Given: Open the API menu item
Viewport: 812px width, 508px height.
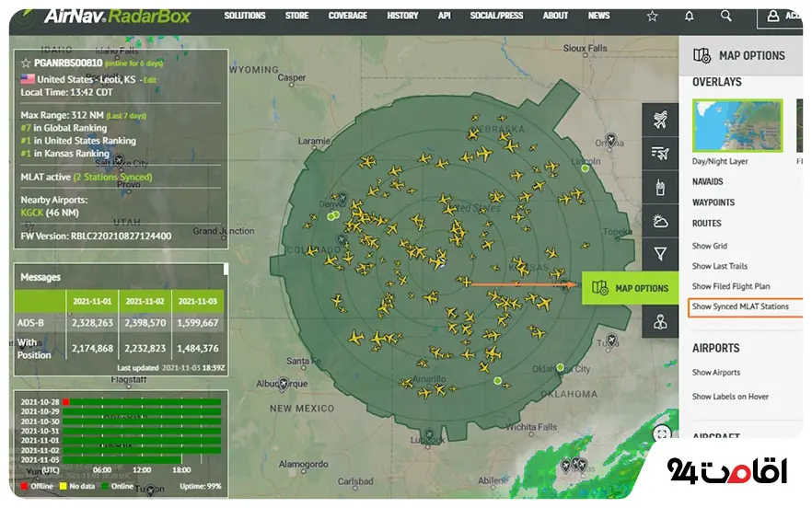Looking at the screenshot, I should (x=444, y=16).
